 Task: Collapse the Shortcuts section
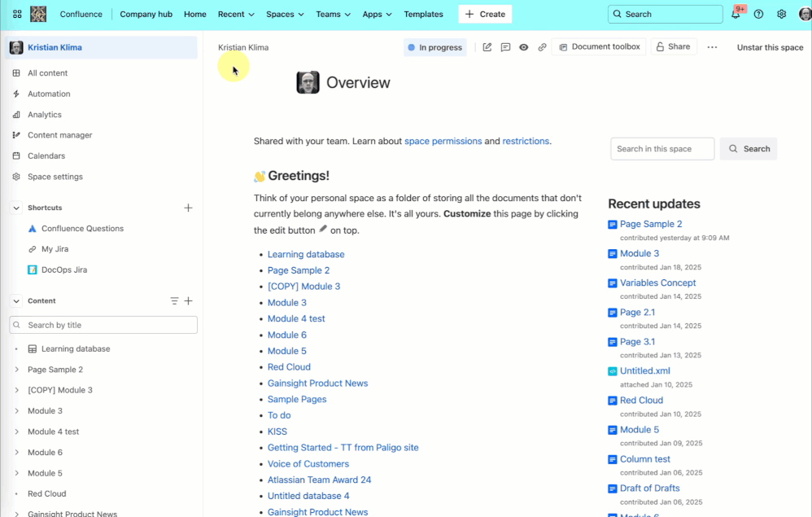(16, 208)
